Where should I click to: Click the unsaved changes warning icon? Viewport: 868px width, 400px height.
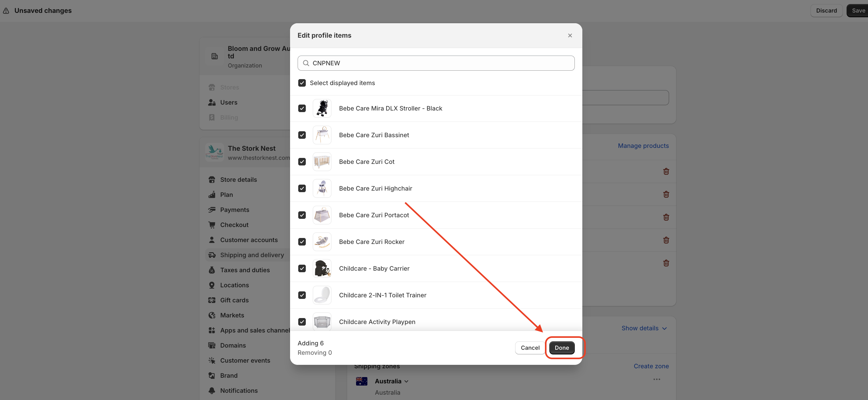click(6, 11)
